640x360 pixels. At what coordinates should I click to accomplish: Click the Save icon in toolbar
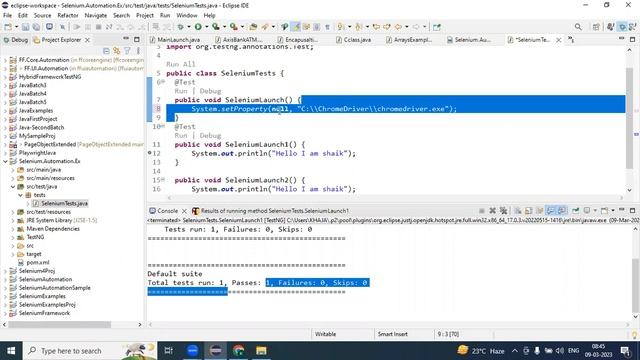point(25,27)
